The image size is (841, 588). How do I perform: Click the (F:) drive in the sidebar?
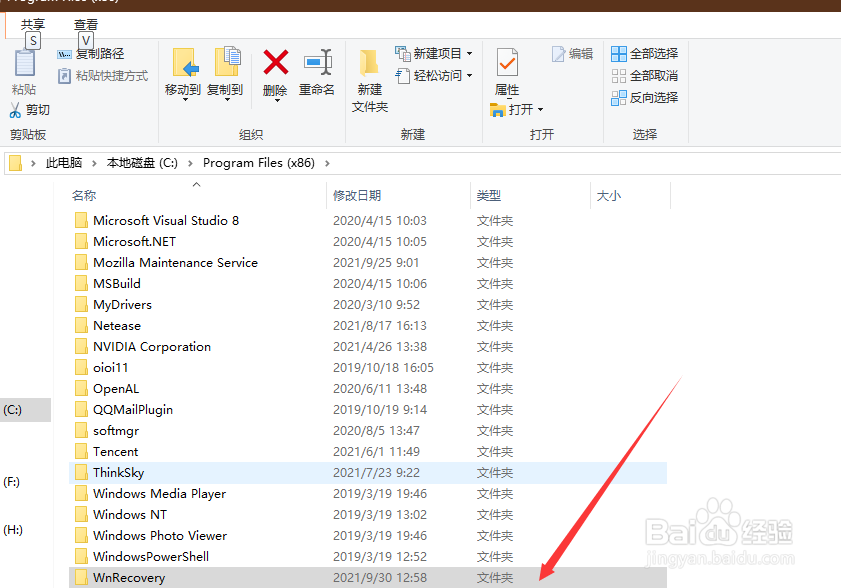click(x=13, y=482)
